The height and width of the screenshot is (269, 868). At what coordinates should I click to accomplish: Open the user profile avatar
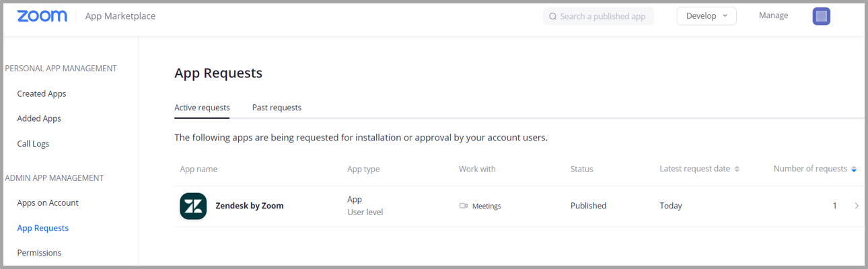(822, 16)
